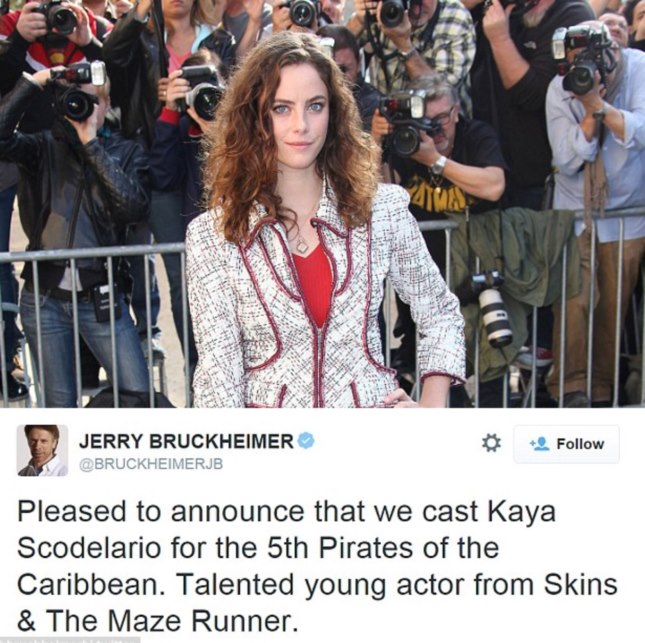This screenshot has width=645, height=643.
Task: Click the blue verified badge
Action: click(306, 441)
